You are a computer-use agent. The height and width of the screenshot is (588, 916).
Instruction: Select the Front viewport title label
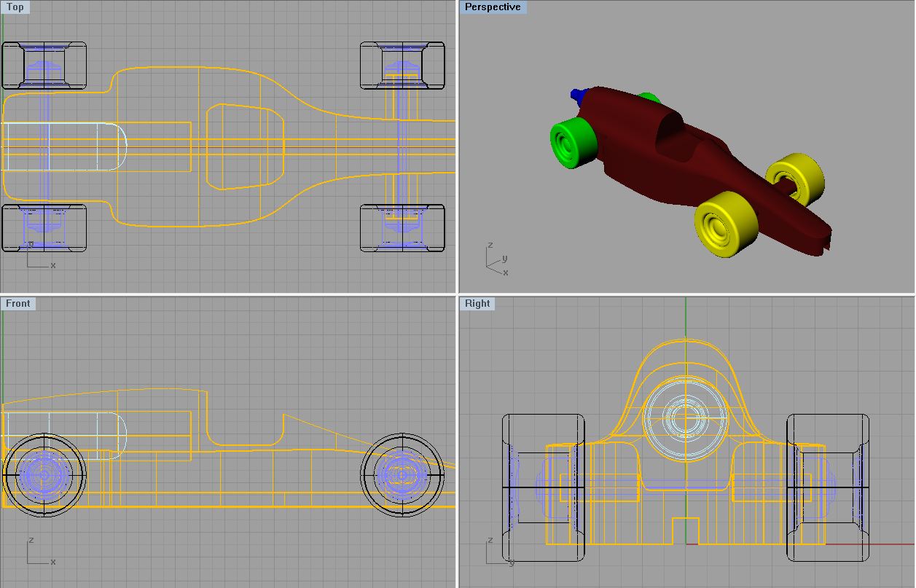click(x=18, y=304)
